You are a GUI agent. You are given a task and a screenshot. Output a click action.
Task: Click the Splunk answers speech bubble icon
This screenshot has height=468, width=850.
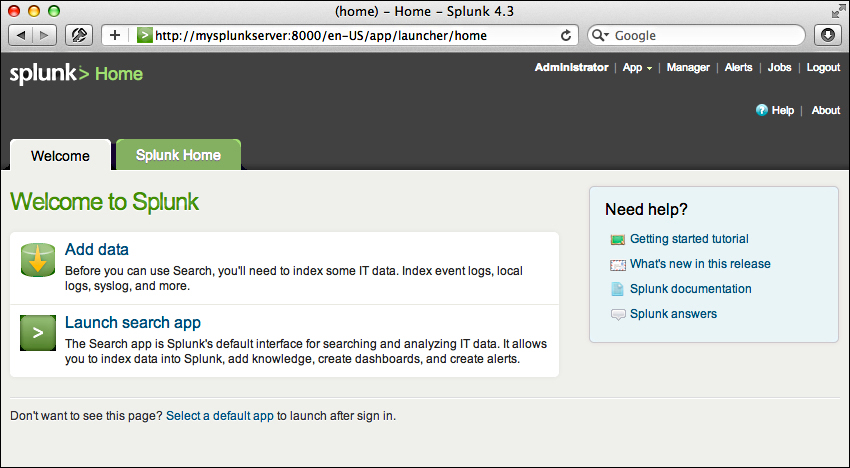(x=617, y=315)
